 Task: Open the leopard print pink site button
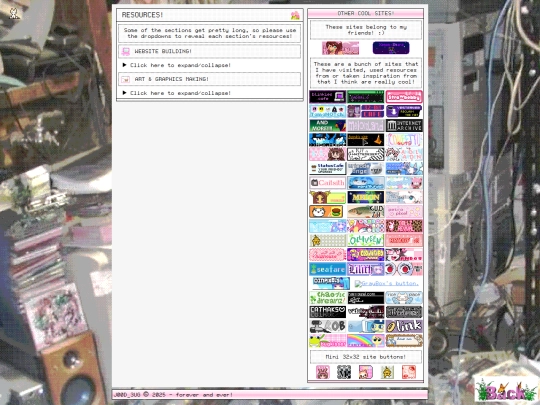[404, 226]
